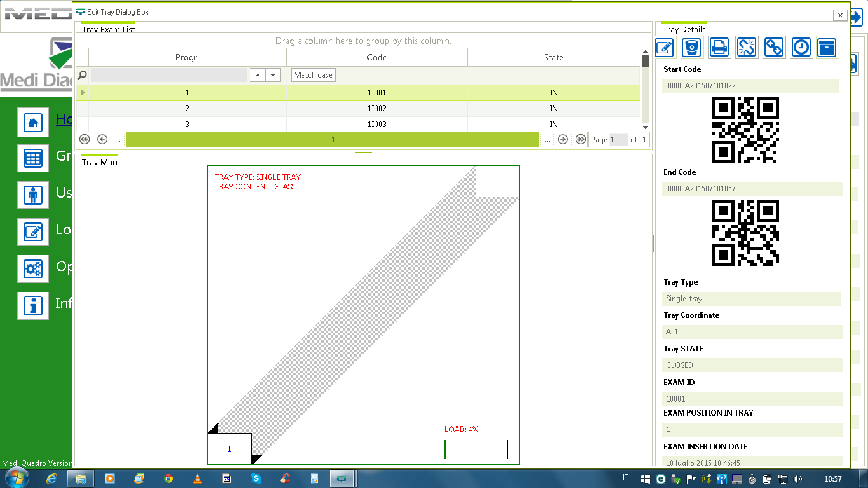Go to the first page of exam list
This screenshot has height=488, width=868.
coord(85,139)
